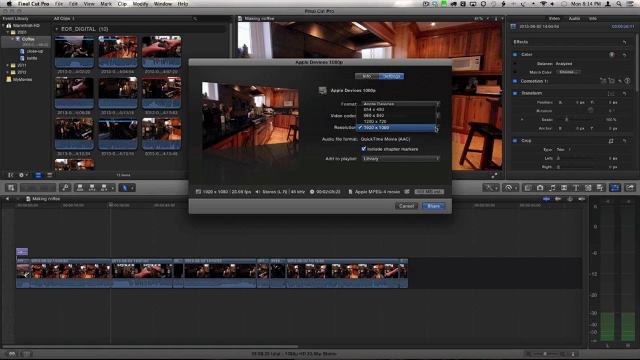
Task: Collapse EOS_DIGITAL group in browser
Action: click(56, 29)
